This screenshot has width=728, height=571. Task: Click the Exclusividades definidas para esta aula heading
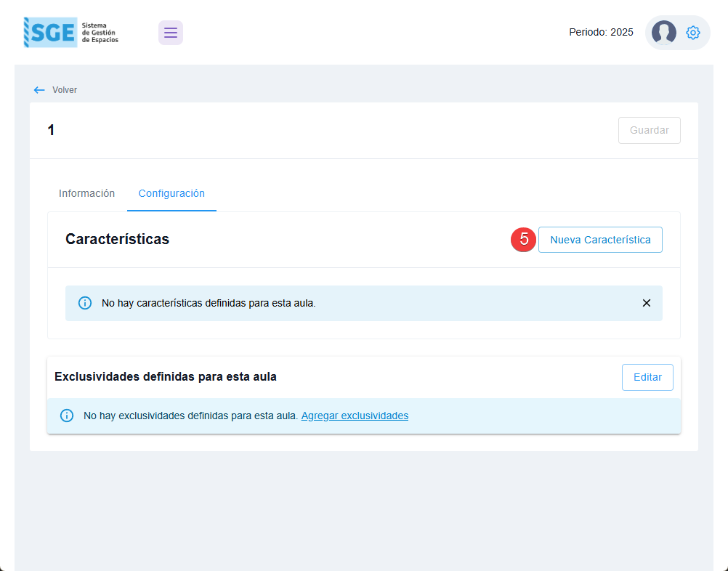165,376
